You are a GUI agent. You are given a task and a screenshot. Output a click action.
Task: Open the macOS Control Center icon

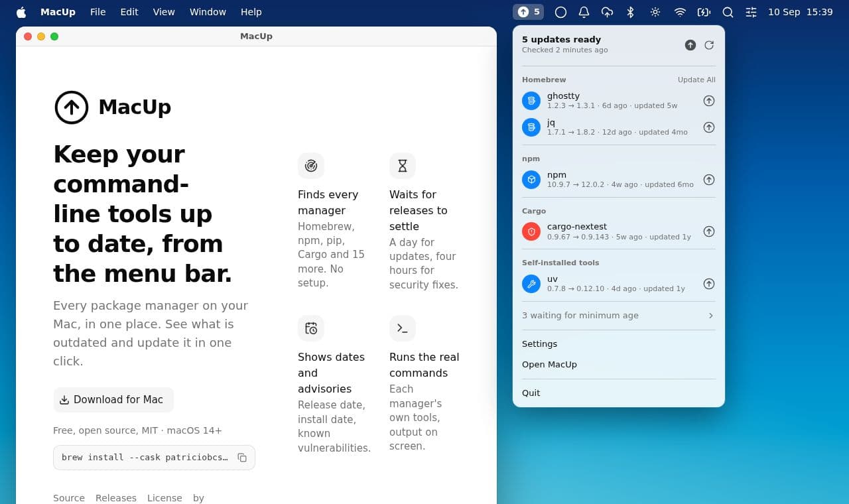751,12
